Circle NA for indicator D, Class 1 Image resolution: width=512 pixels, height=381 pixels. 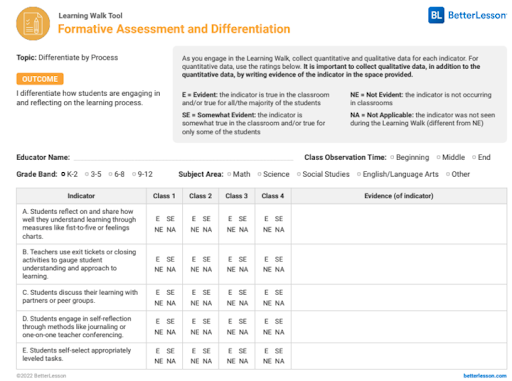coord(171,332)
